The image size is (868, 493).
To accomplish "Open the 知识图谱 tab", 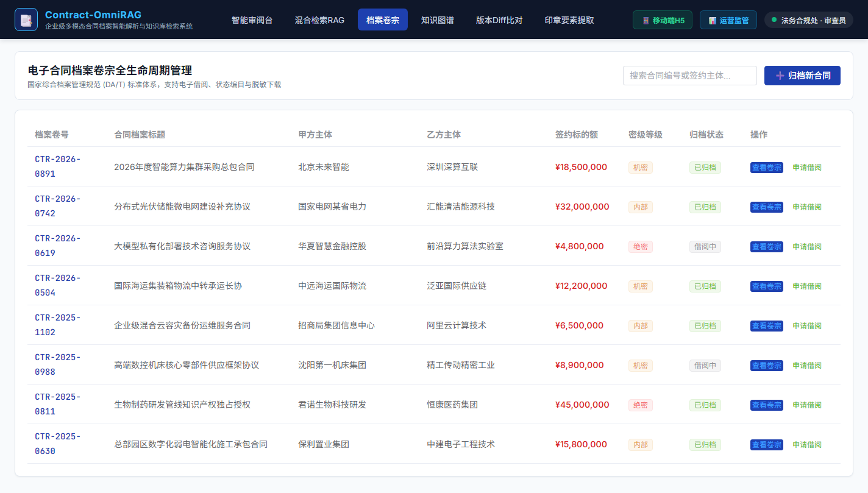I will [438, 20].
